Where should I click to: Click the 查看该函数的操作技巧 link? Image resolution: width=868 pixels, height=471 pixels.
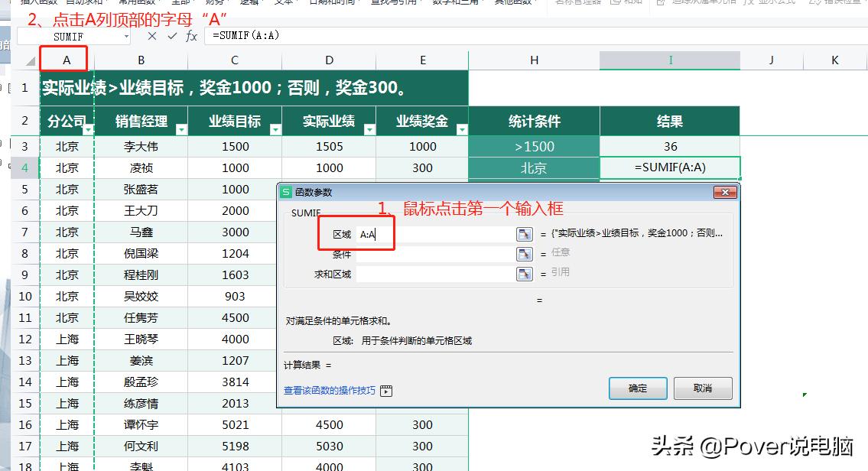(x=329, y=391)
